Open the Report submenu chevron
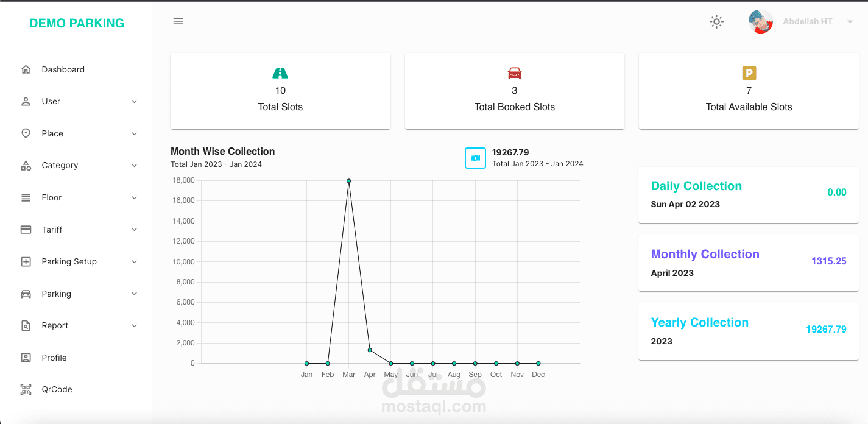 click(134, 325)
